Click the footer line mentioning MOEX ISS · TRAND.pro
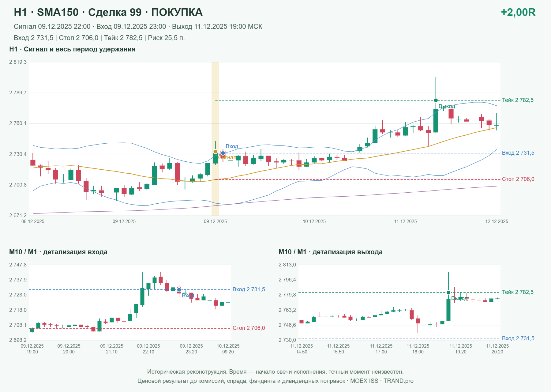 pos(275,381)
